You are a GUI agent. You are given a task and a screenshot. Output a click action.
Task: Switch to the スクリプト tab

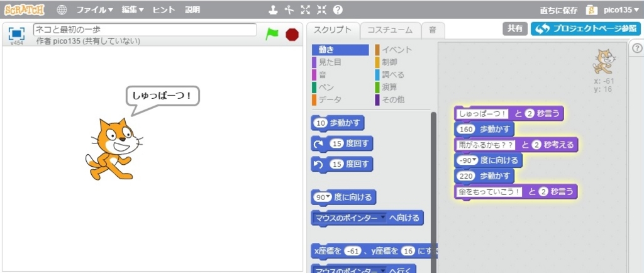click(x=333, y=30)
